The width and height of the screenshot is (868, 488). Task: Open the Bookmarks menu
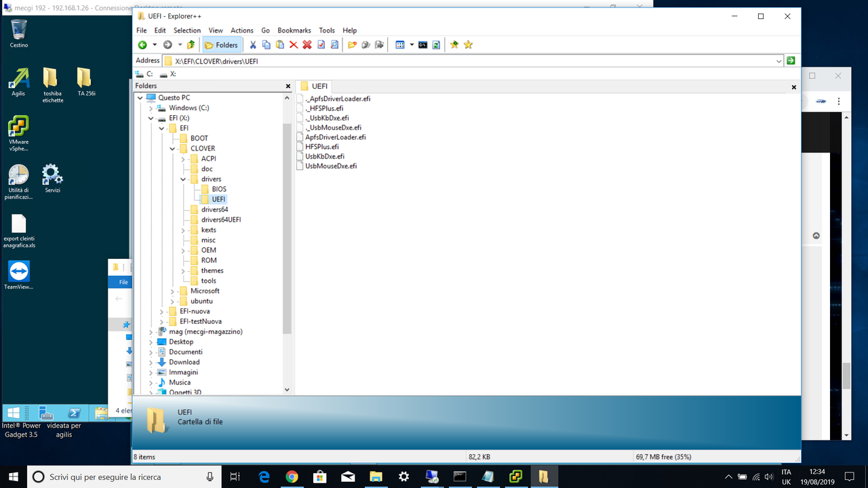click(x=294, y=30)
